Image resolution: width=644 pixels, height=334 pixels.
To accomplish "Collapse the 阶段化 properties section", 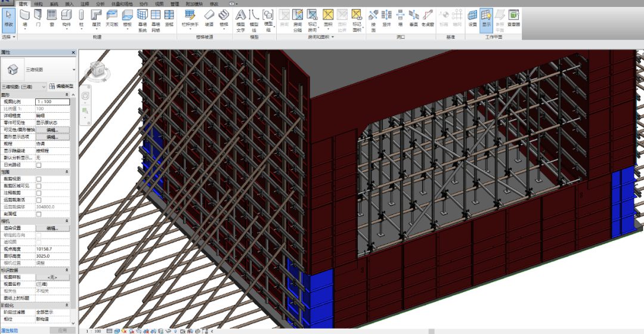I will point(67,305).
